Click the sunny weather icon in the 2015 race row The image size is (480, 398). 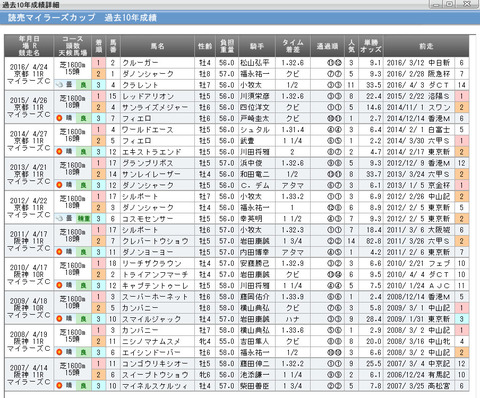click(x=60, y=118)
